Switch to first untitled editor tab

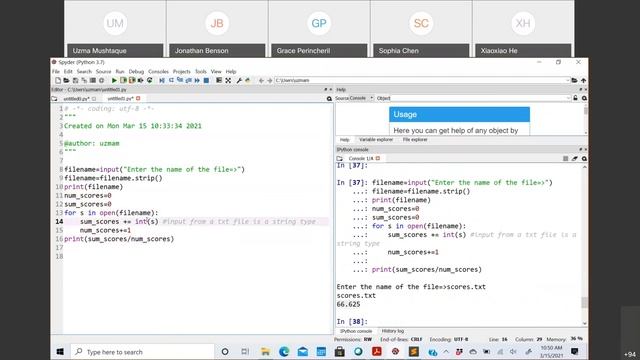[x=78, y=99]
